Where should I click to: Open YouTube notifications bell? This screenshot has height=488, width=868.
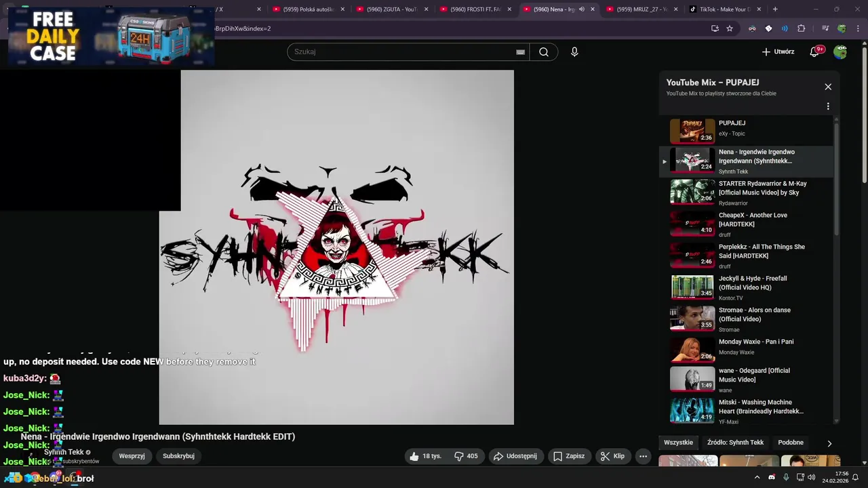click(x=815, y=52)
